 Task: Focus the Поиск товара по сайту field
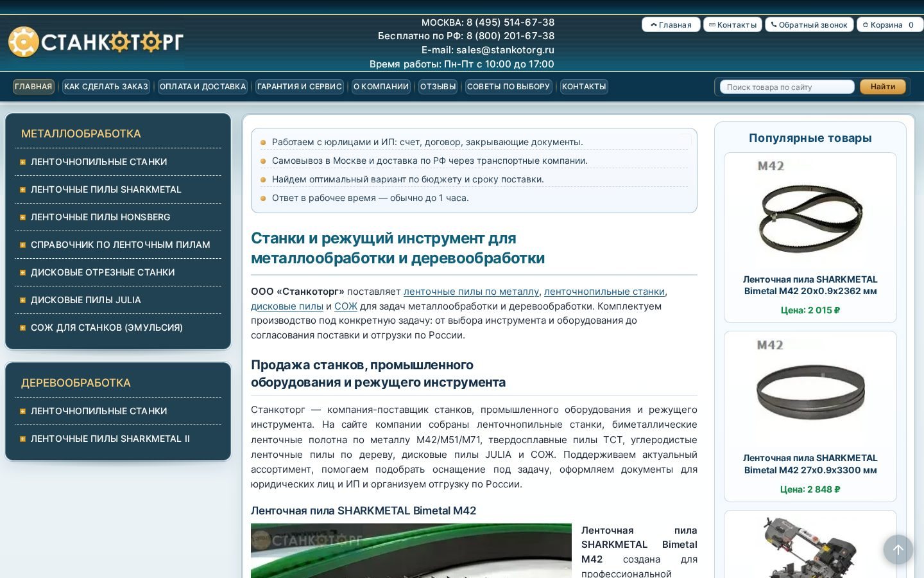click(x=787, y=87)
